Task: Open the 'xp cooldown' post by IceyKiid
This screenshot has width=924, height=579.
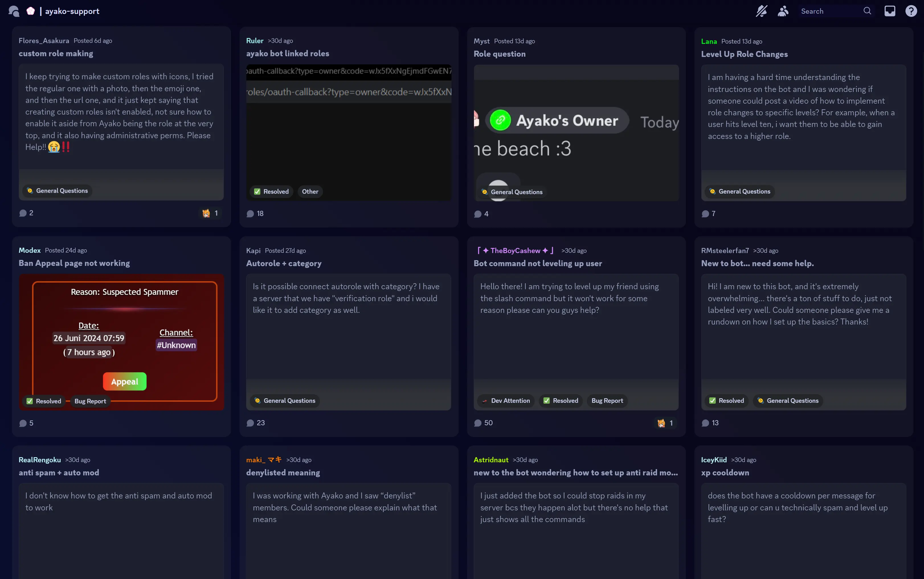Action: 725,473
